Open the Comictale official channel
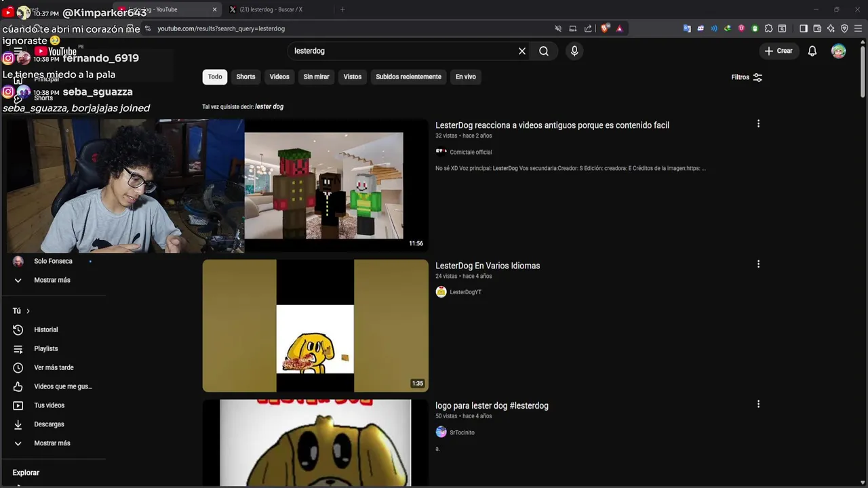This screenshot has height=488, width=868. 471,152
